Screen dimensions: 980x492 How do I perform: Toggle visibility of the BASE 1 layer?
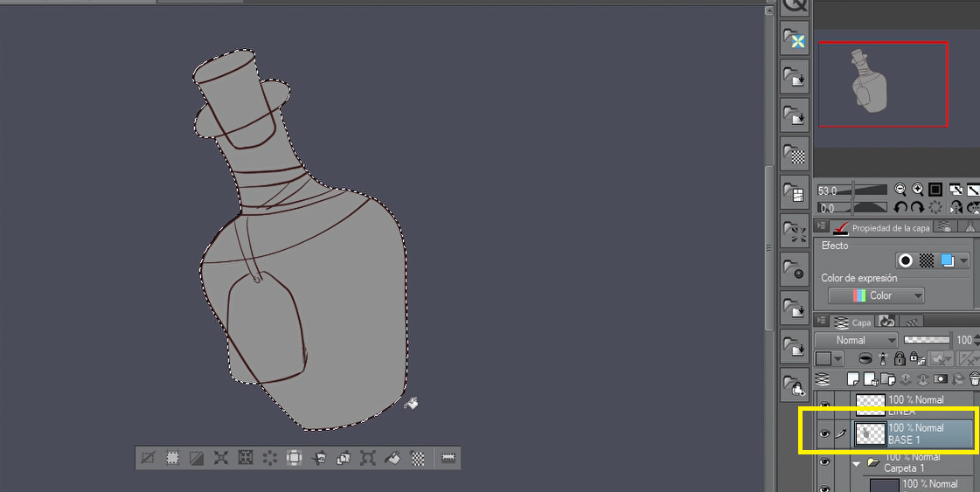point(824,434)
